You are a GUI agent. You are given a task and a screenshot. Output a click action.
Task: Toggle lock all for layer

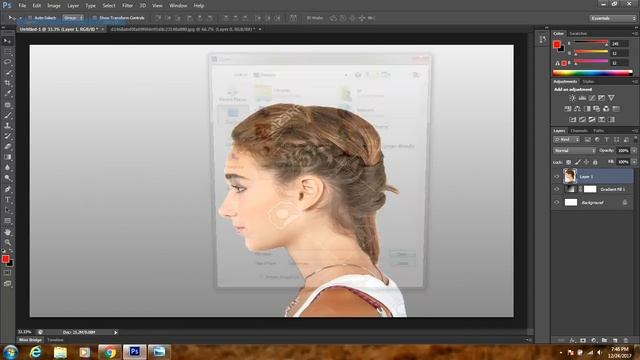point(595,162)
